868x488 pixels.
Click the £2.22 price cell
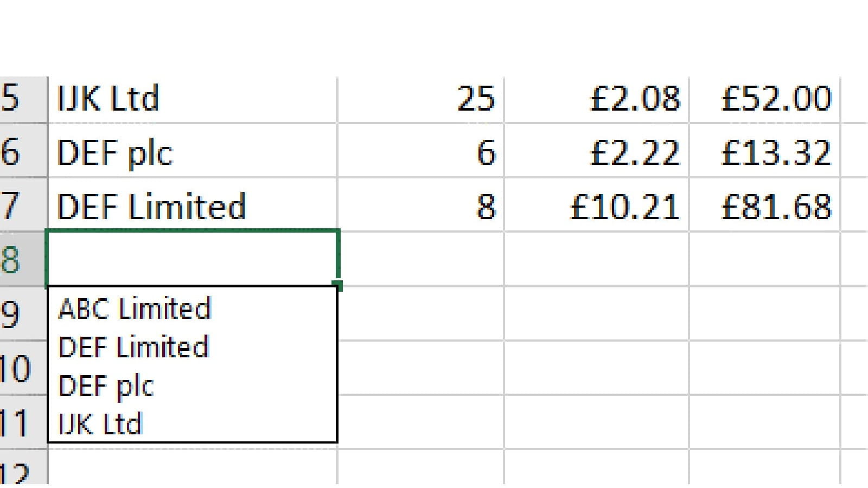point(597,152)
